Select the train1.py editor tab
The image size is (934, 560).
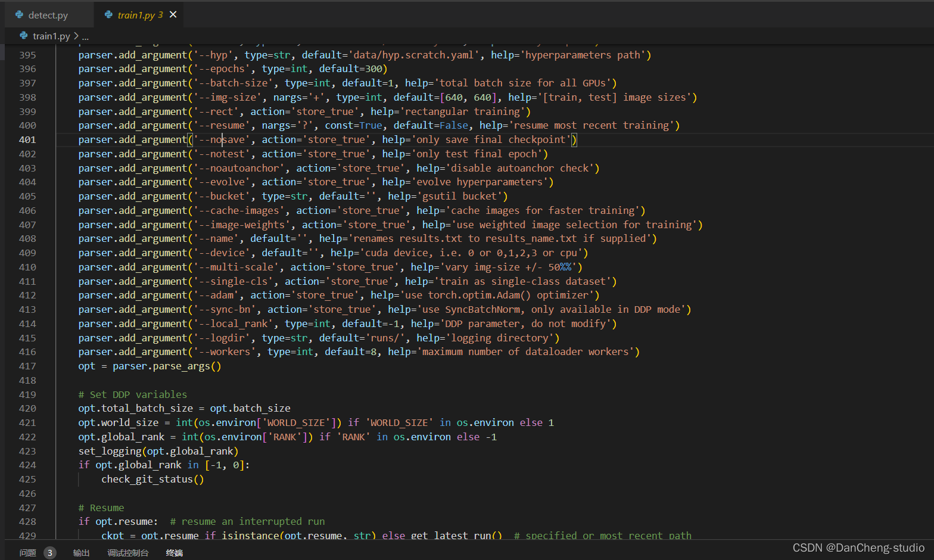pos(138,15)
